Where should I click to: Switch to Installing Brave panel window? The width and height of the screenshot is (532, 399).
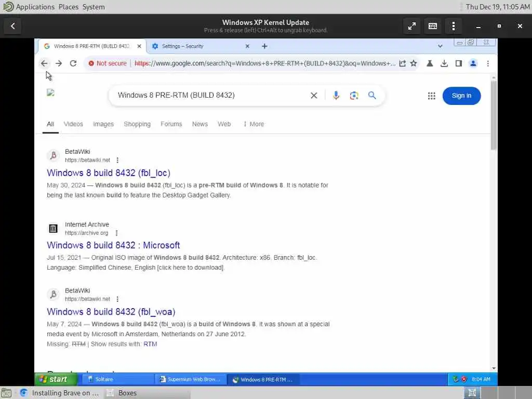pos(59,393)
